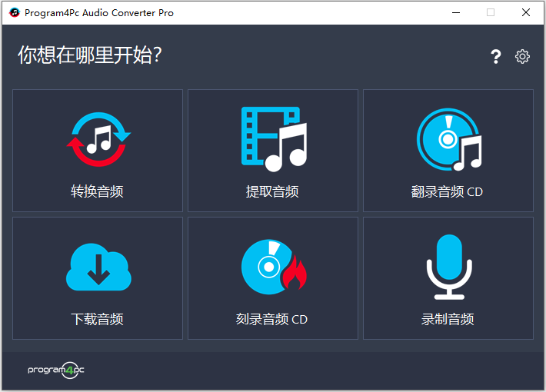Click the Program4Pc logo at bottom left

tap(56, 370)
